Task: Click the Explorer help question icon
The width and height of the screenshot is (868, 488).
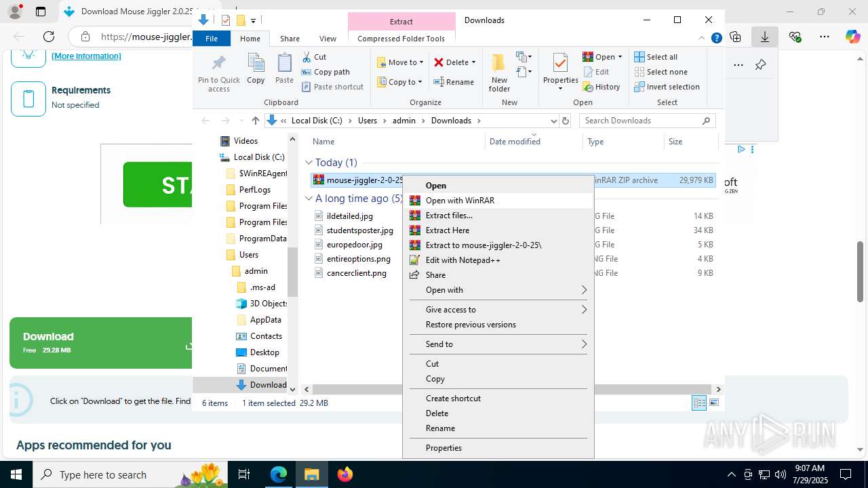Action: tap(716, 39)
